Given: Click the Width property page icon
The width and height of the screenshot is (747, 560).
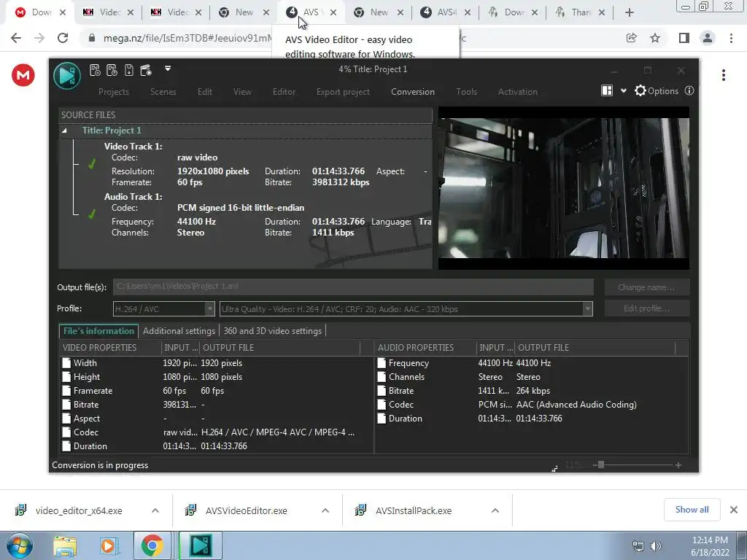Looking at the screenshot, I should click(66, 363).
